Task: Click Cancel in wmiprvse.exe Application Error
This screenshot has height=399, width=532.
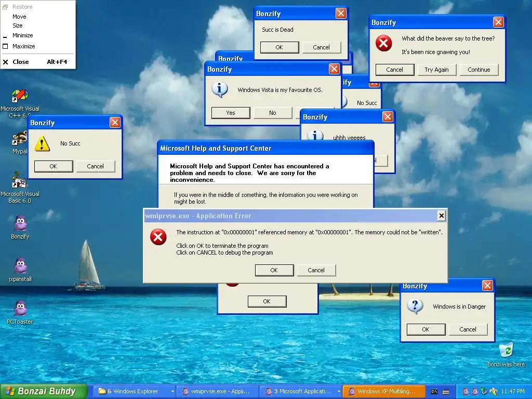Action: tap(316, 270)
